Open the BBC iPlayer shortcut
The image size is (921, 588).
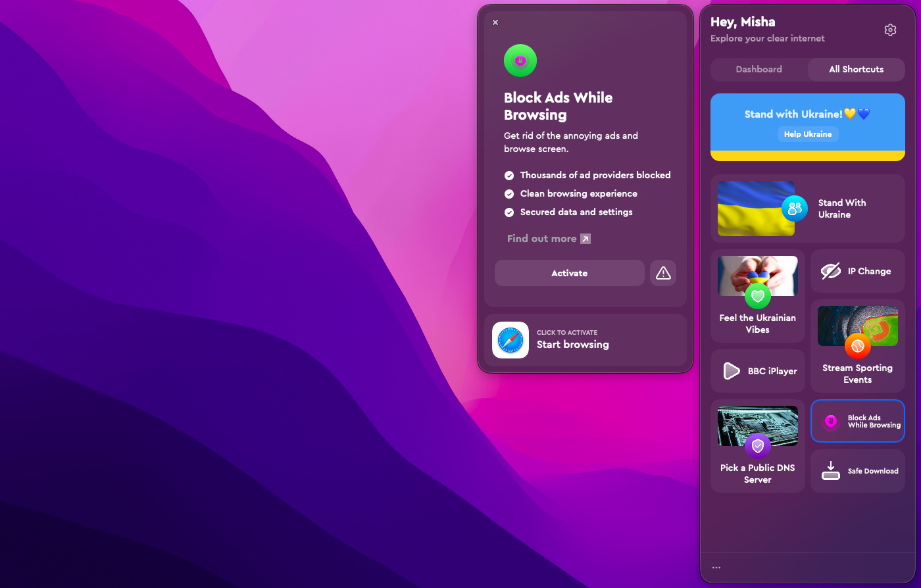coord(758,371)
